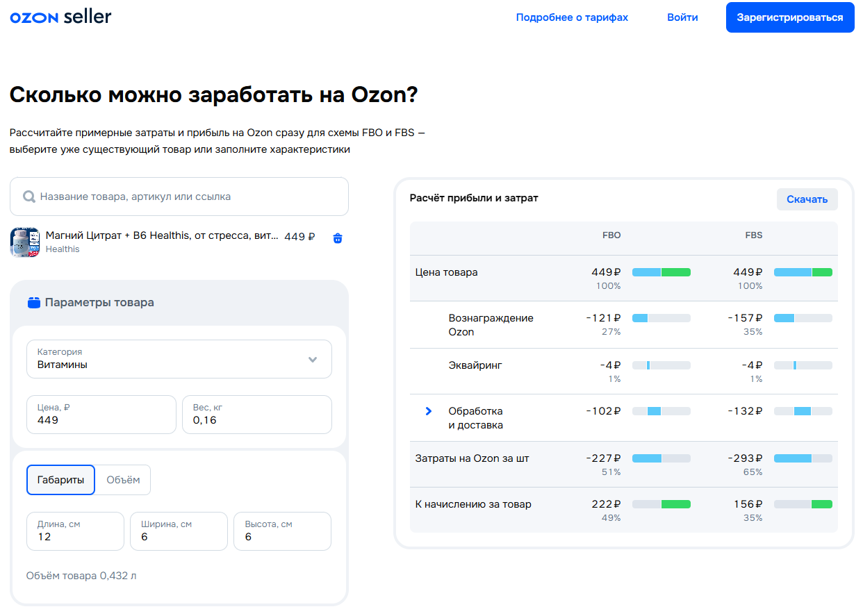Image resolution: width=863 pixels, height=616 pixels.
Task: Open the Категория Витамины dropdown
Action: coord(179,359)
